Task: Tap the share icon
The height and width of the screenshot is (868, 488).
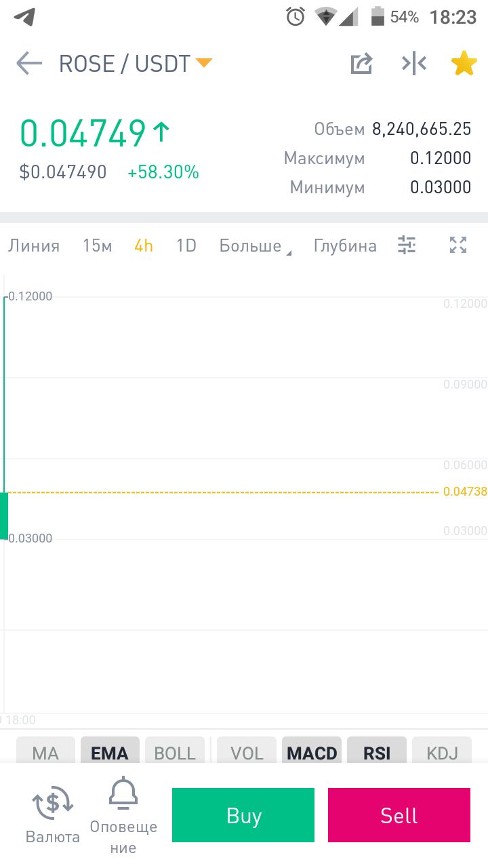Action: [x=361, y=64]
